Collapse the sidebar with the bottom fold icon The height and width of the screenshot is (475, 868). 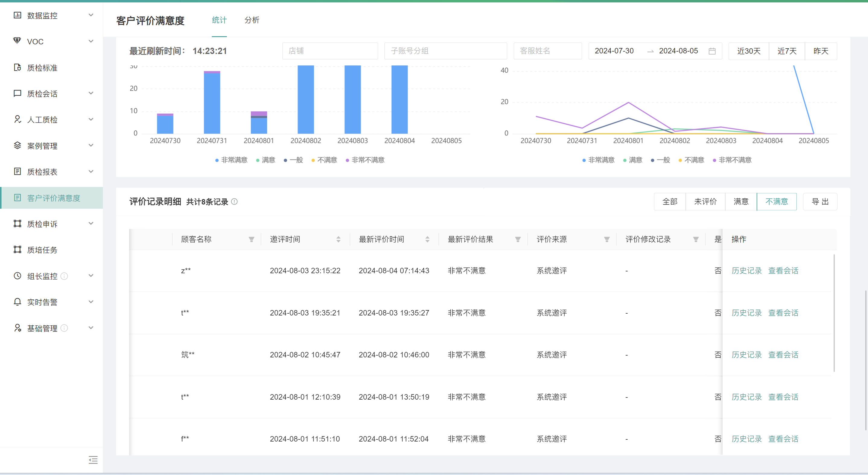pos(93,460)
